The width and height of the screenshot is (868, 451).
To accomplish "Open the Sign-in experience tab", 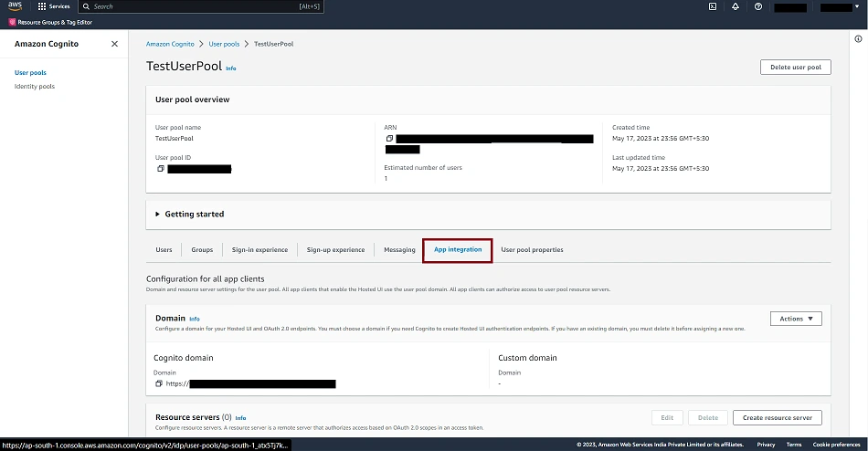I will pos(259,250).
